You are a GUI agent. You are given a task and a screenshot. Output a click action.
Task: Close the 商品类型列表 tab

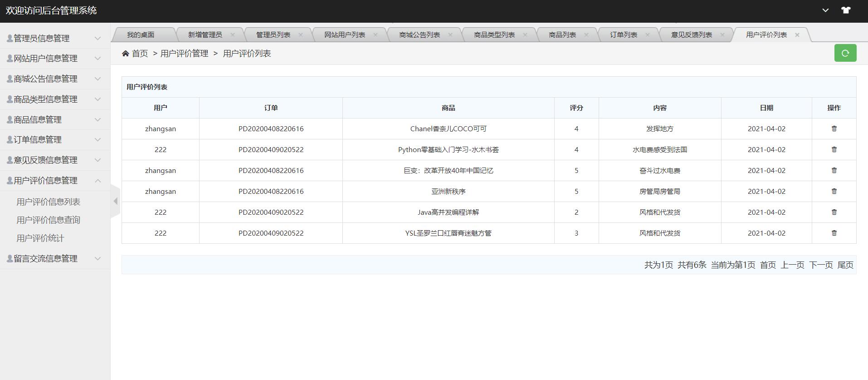(525, 35)
